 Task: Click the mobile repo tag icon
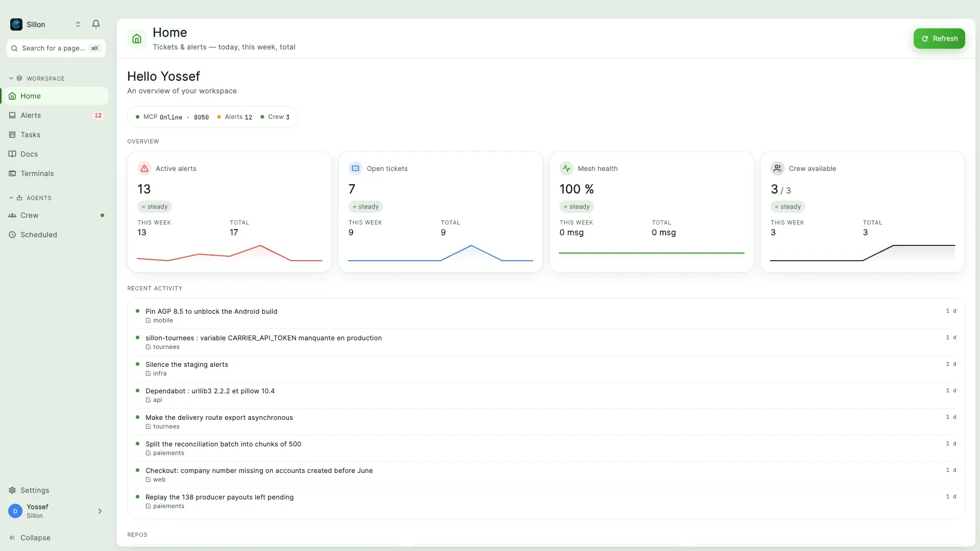pos(148,320)
